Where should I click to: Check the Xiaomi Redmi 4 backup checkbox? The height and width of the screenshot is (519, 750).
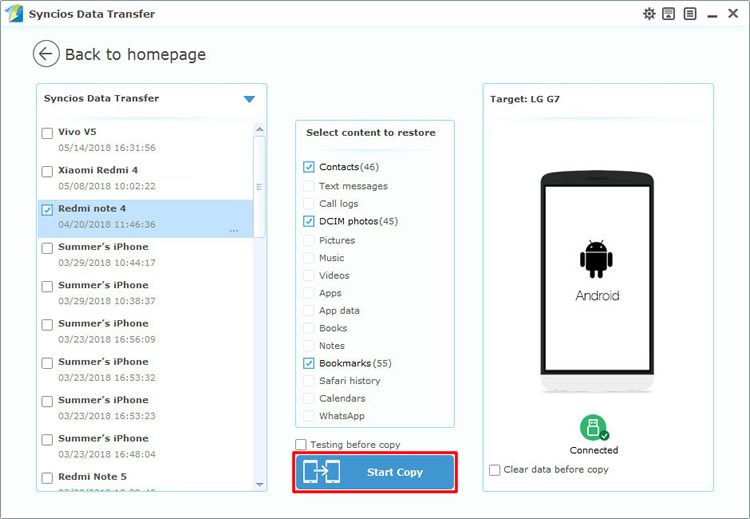coord(47,171)
